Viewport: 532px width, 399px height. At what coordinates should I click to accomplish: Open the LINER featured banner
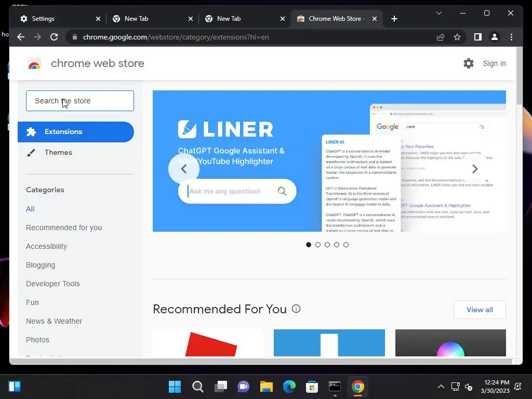click(x=329, y=161)
